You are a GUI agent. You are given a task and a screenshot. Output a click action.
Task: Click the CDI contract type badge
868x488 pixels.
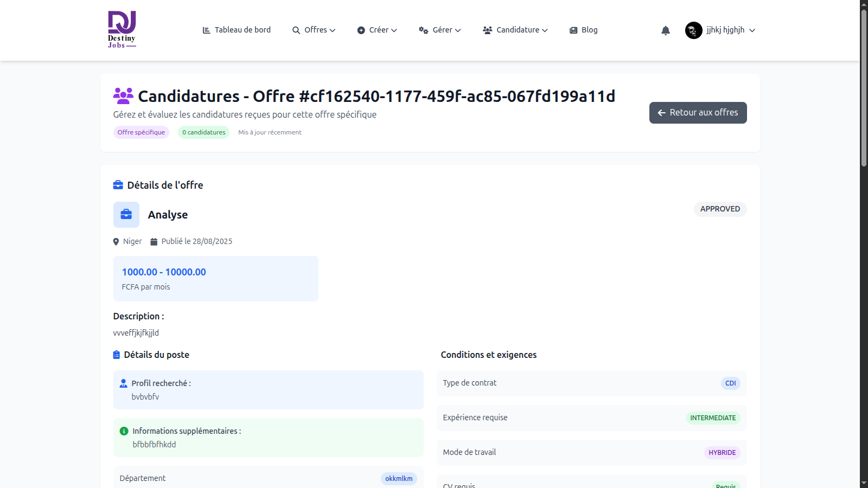[x=731, y=383]
